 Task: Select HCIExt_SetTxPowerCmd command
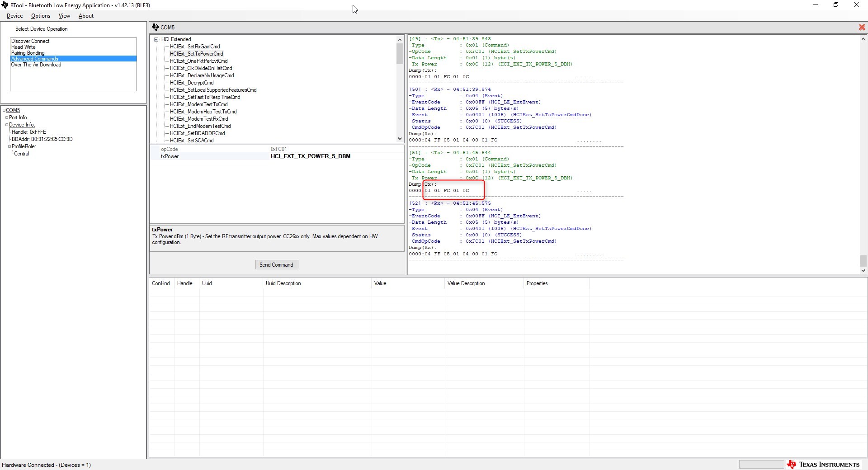(x=197, y=54)
